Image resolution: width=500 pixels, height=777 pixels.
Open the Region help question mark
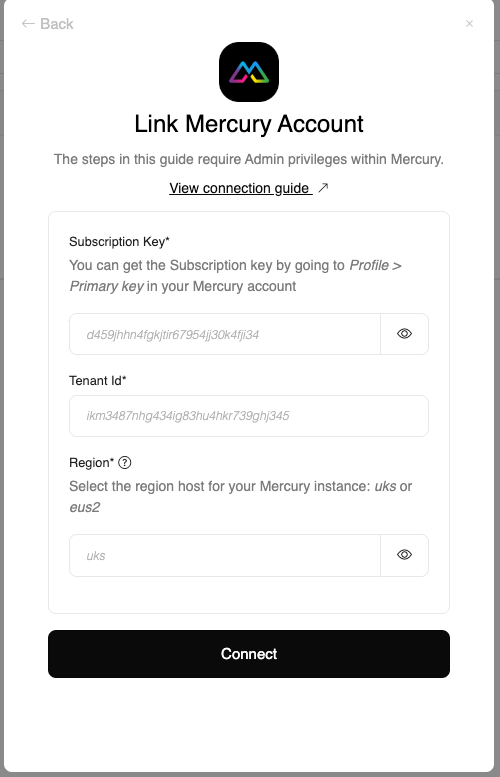pos(125,462)
